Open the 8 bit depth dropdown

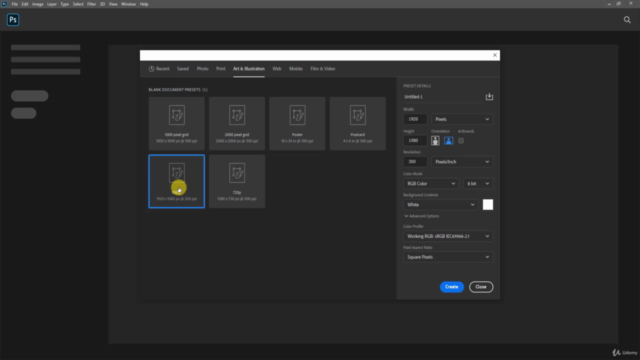[x=478, y=184]
